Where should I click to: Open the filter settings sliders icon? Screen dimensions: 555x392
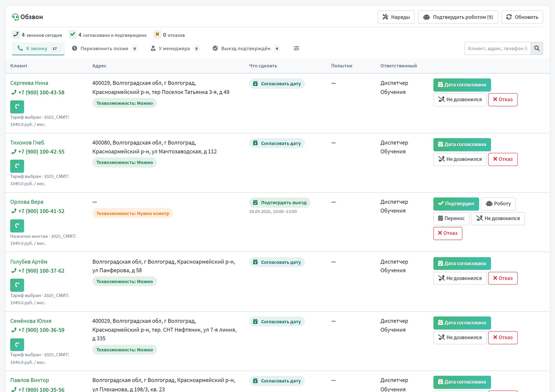(x=296, y=48)
